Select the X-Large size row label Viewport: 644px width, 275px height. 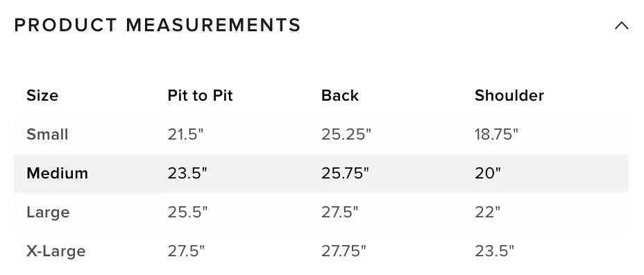click(56, 251)
